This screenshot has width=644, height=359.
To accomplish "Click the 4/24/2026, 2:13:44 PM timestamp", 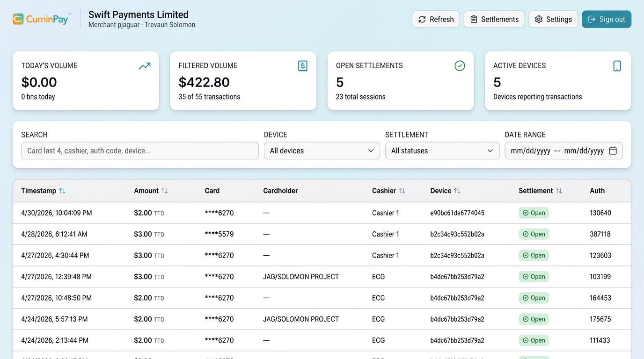I will click(x=55, y=341).
